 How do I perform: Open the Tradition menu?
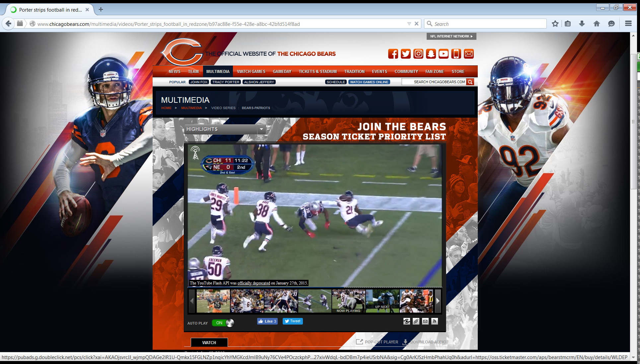click(354, 72)
